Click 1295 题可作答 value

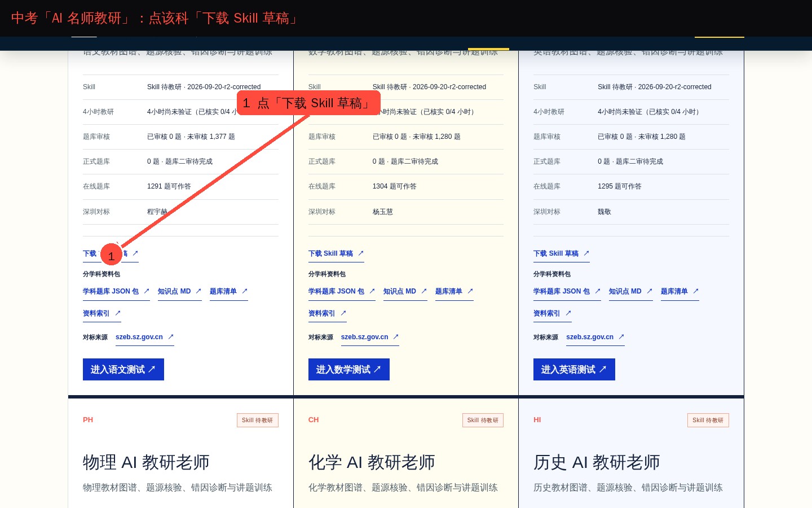pos(620,187)
